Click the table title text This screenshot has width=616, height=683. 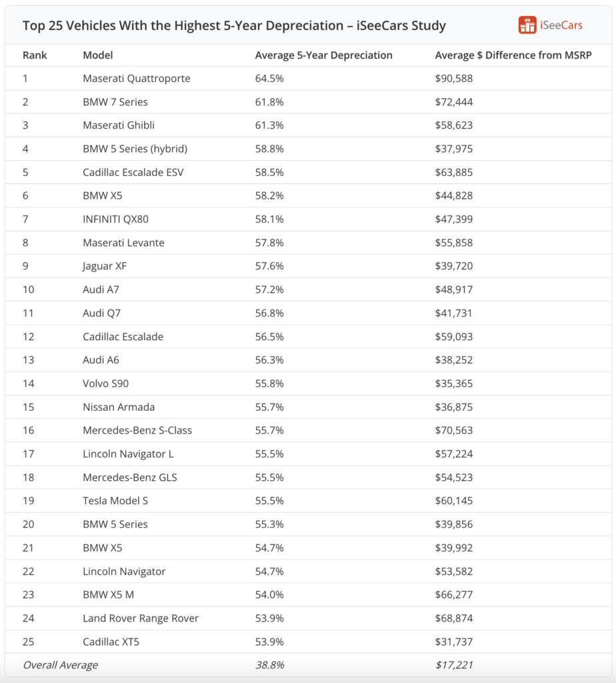point(234,26)
